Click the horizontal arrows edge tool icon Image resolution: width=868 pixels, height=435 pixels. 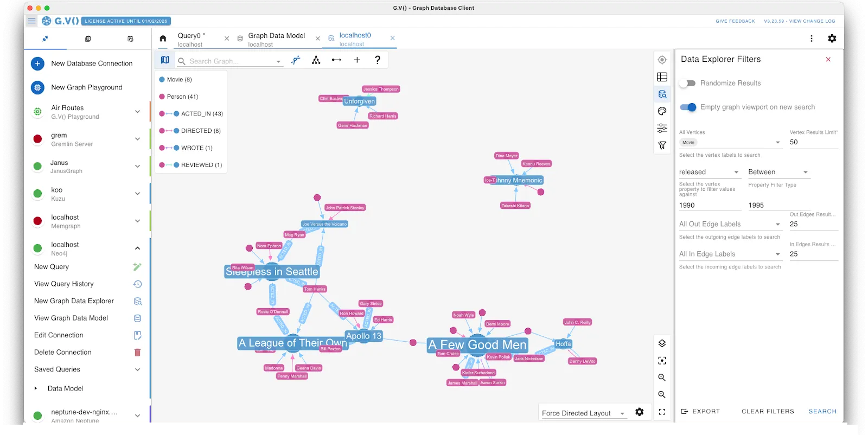(336, 60)
